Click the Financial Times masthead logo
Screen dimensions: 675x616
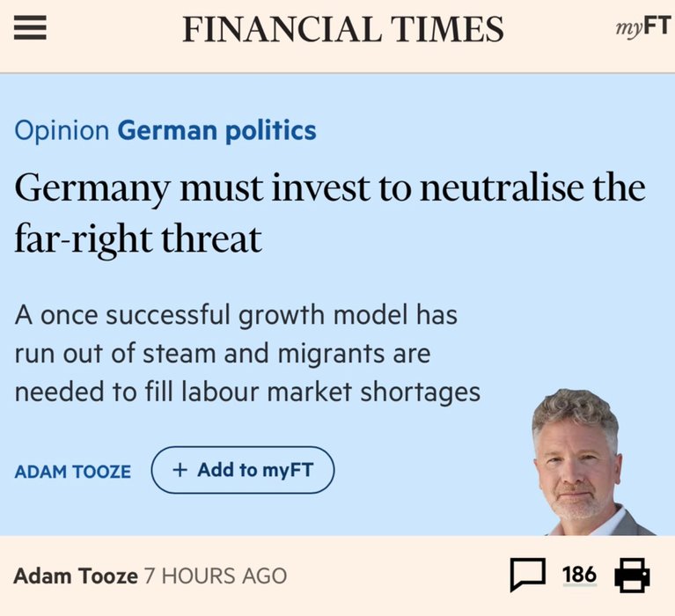coord(342,29)
